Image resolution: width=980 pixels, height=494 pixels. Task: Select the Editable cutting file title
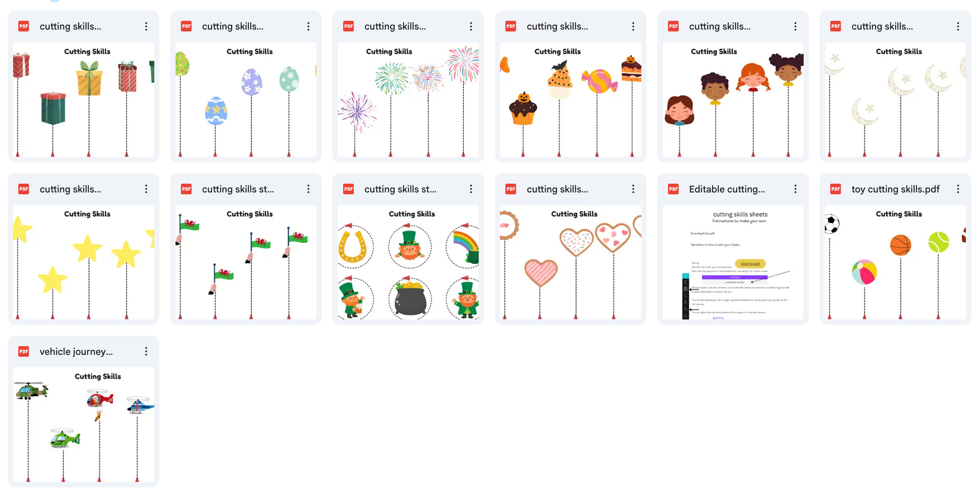727,189
